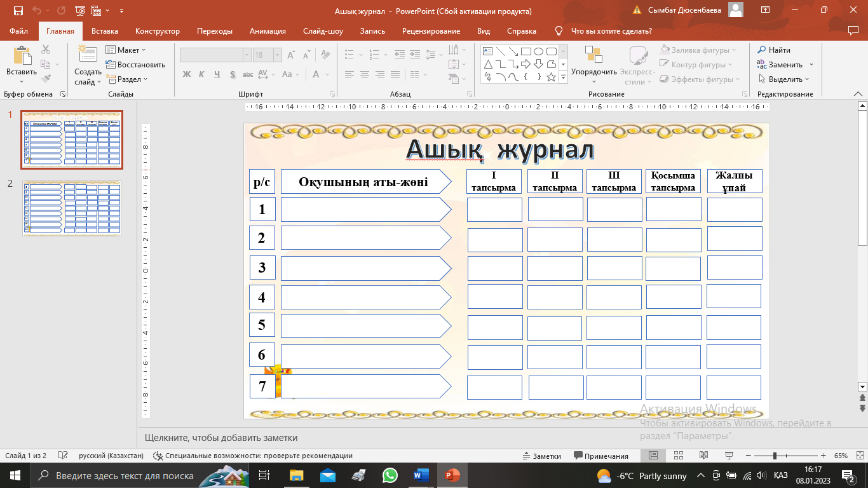This screenshot has width=868, height=488.
Task: Expand the Select (Выделить) dropdown
Action: point(784,79)
